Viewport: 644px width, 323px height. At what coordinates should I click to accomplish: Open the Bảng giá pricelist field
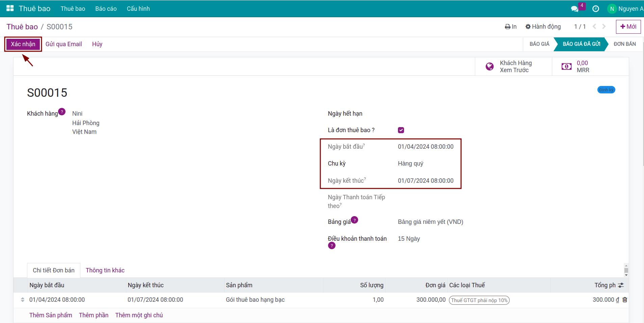point(430,222)
